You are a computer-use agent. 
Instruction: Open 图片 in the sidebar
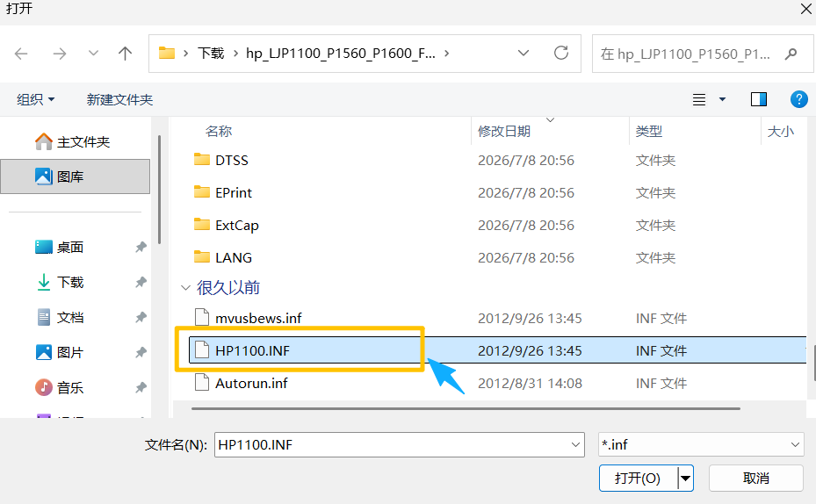(x=70, y=353)
